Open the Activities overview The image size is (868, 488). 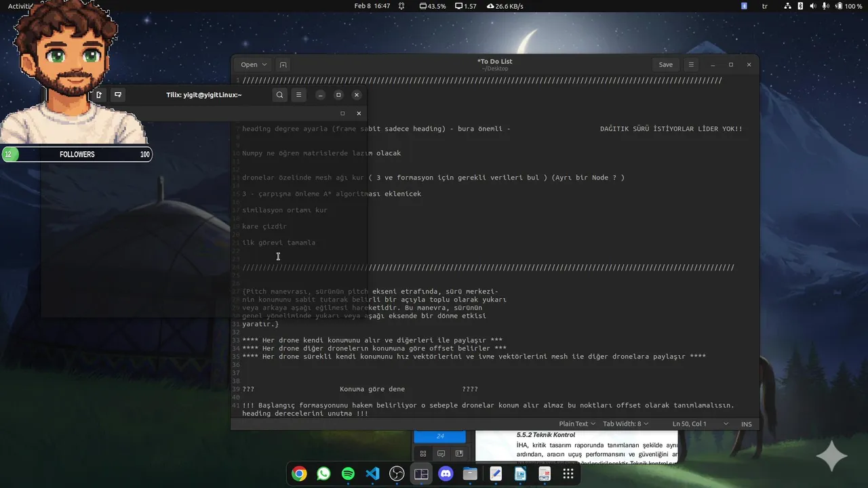coord(20,6)
